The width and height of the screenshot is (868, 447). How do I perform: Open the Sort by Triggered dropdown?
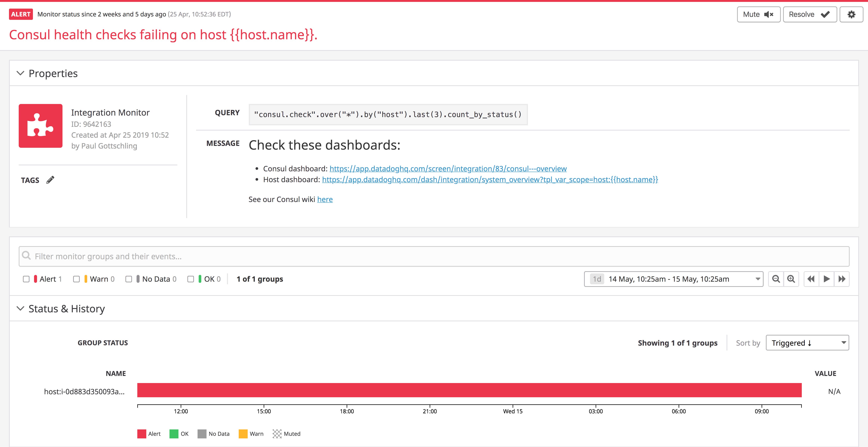[x=807, y=343]
